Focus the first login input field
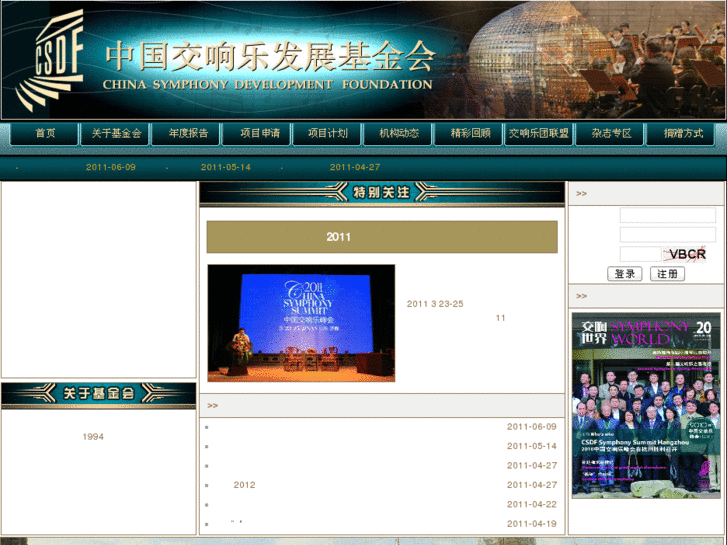Viewport: 727px width, 545px height. pyautogui.click(x=668, y=215)
